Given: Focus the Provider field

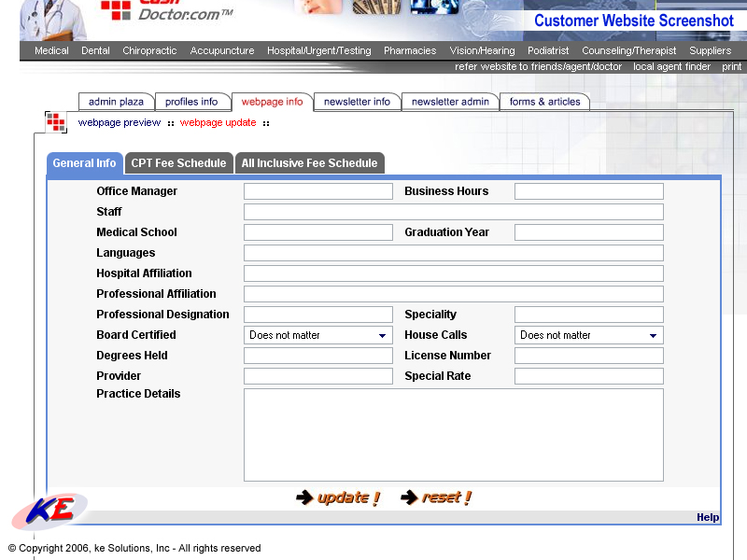Looking at the screenshot, I should point(318,376).
